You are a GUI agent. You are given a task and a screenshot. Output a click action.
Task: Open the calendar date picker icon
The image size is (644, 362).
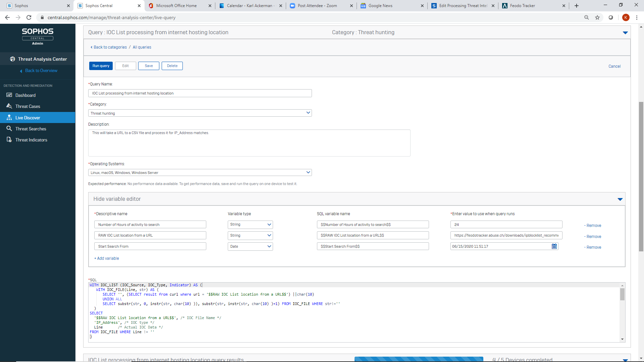click(x=554, y=246)
